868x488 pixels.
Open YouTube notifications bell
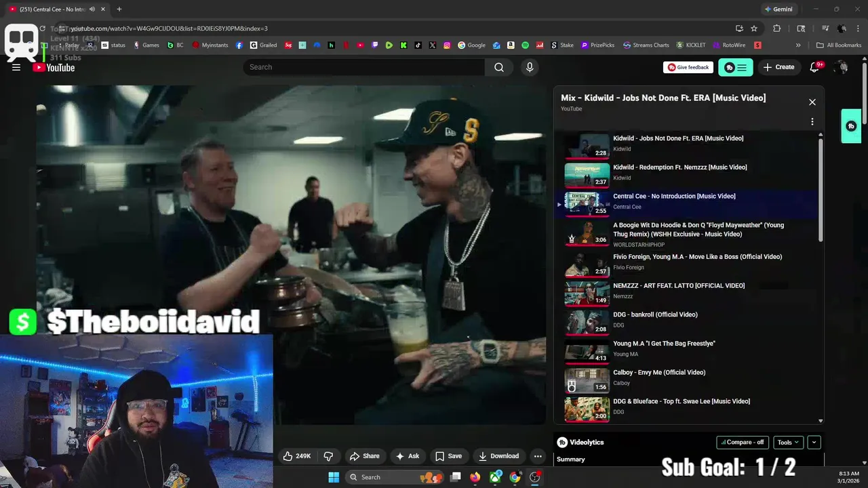click(x=816, y=67)
